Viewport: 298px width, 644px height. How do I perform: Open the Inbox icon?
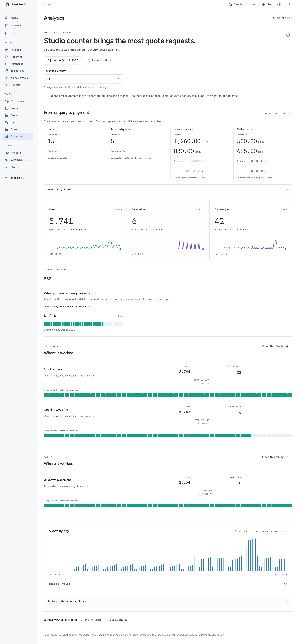[x=7, y=33]
